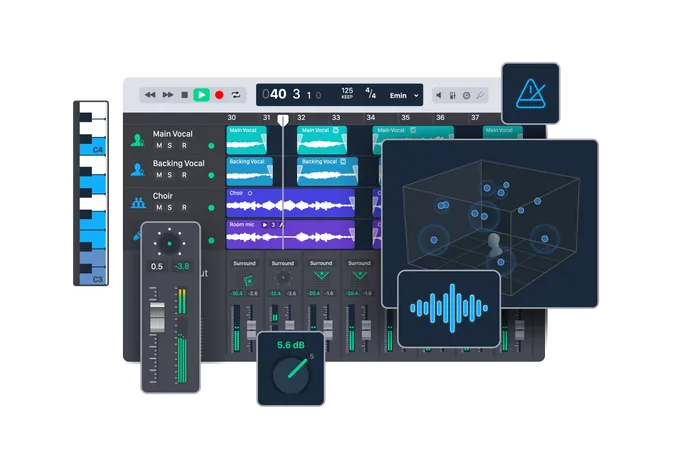Screen dimensions: 675x450
Task: Click the green Play button
Action: (x=201, y=94)
